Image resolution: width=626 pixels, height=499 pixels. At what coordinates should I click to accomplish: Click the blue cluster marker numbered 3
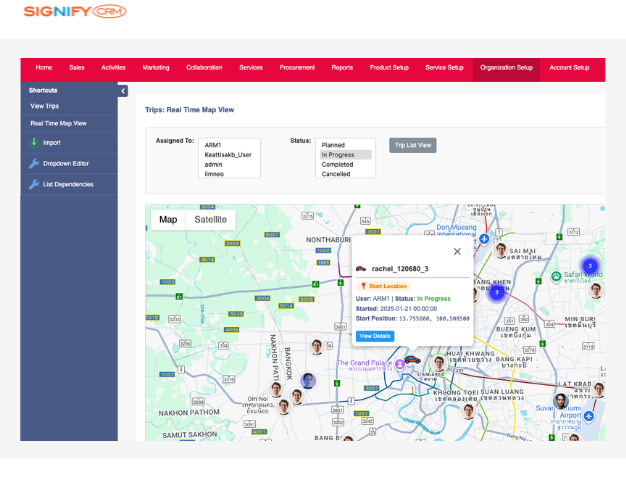click(590, 266)
